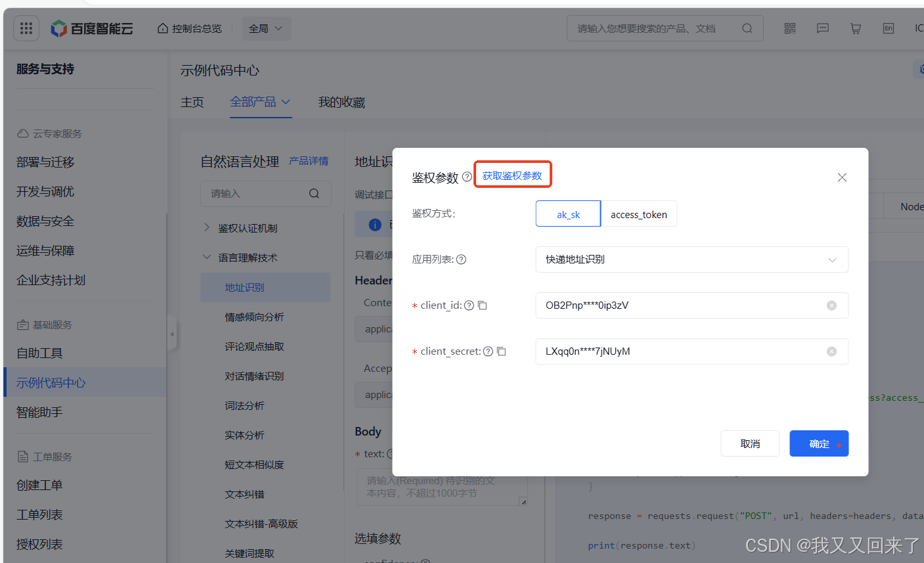Open the 获取鉴权参数 link
924x563 pixels.
[x=512, y=174]
